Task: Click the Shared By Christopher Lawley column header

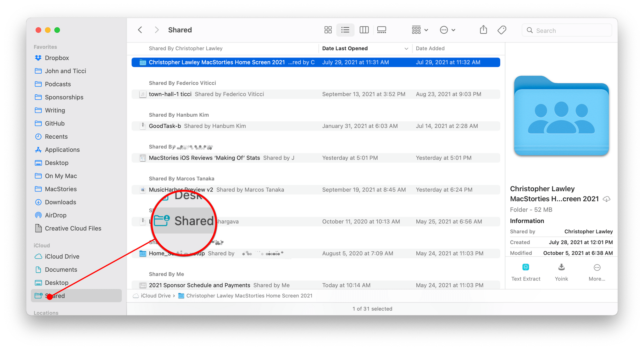Action: [186, 48]
